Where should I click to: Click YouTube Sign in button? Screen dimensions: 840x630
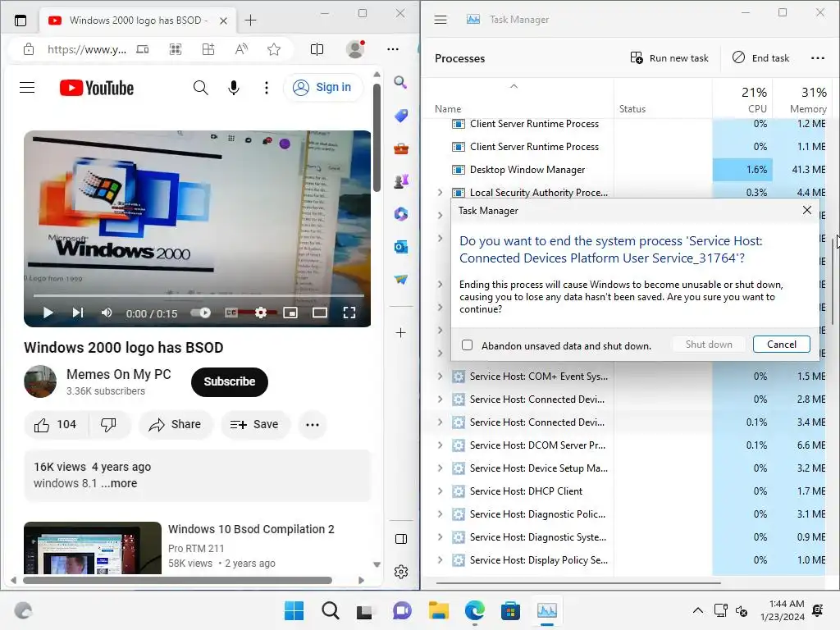pyautogui.click(x=322, y=87)
